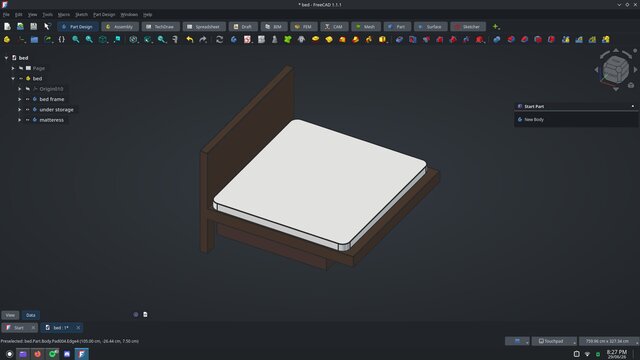
Task: Click the curly braces variable set icon
Action: [x=62, y=40]
